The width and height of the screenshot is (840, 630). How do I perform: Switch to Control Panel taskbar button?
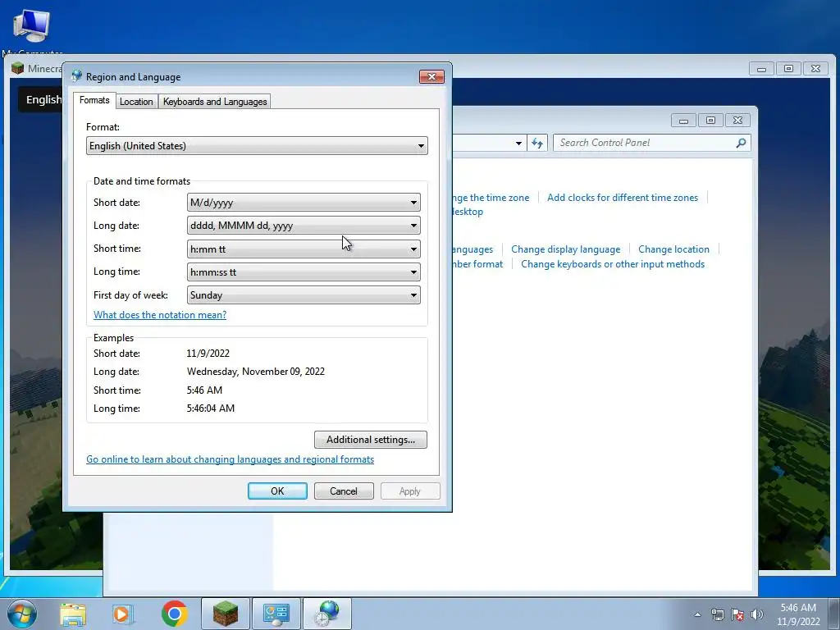pos(276,614)
